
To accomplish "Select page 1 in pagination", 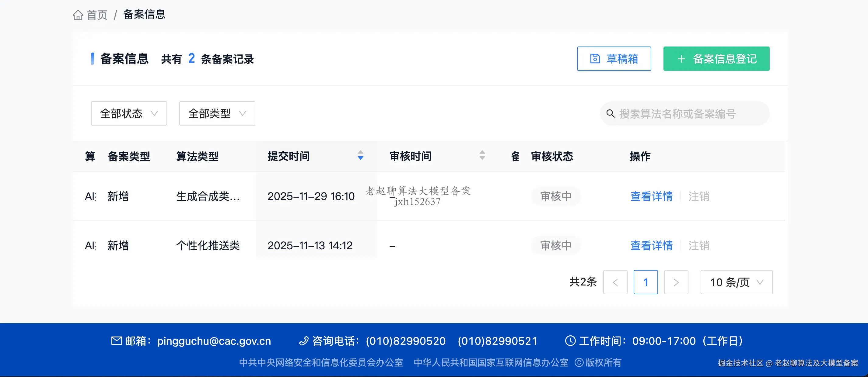I will click(645, 282).
